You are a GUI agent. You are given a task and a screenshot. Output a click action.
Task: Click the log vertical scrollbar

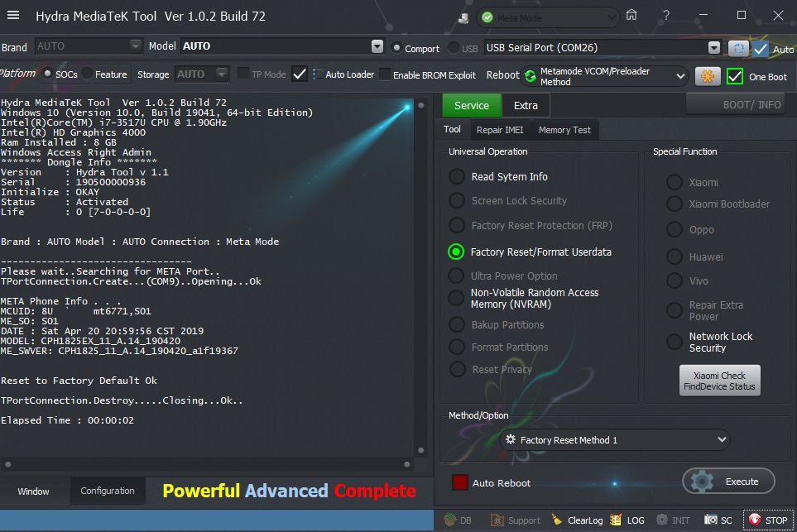click(421, 277)
